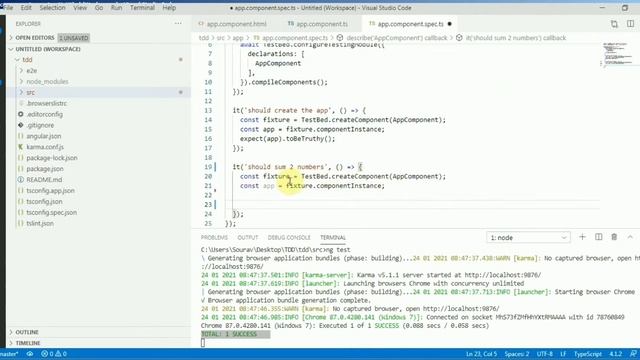Expand the Open Editors section

point(35,38)
